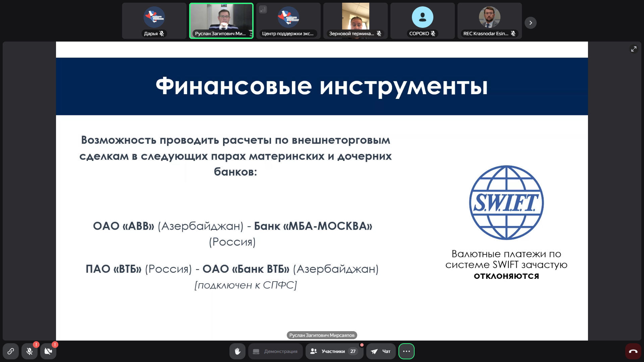Image resolution: width=644 pixels, height=362 pixels.
Task: Expand the shared presentation to fullscreen
Action: (634, 49)
